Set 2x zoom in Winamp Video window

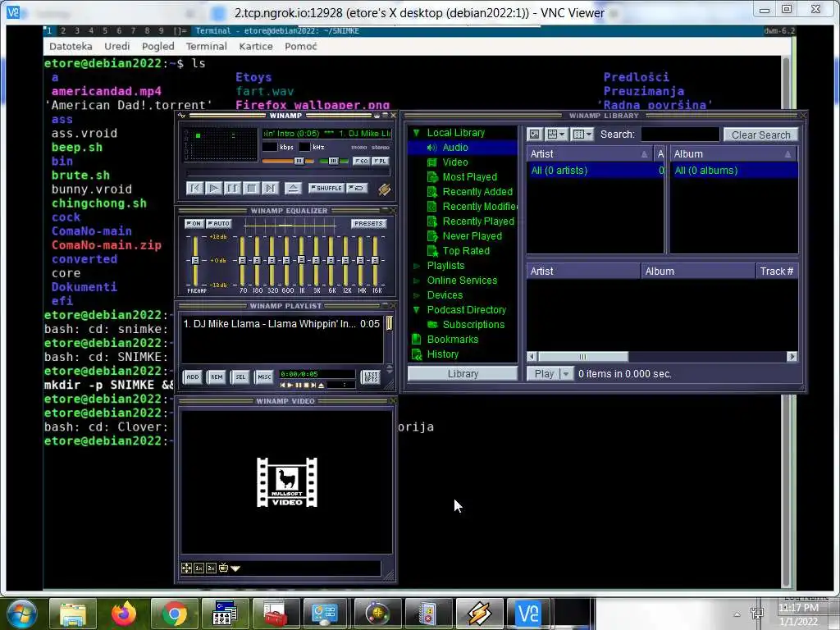click(211, 568)
